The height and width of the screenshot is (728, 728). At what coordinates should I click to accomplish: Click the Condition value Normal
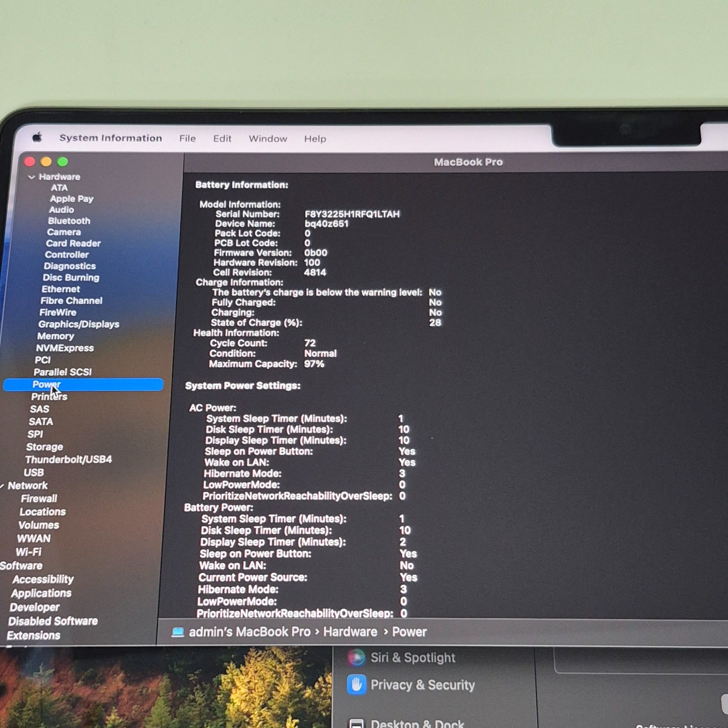point(320,353)
